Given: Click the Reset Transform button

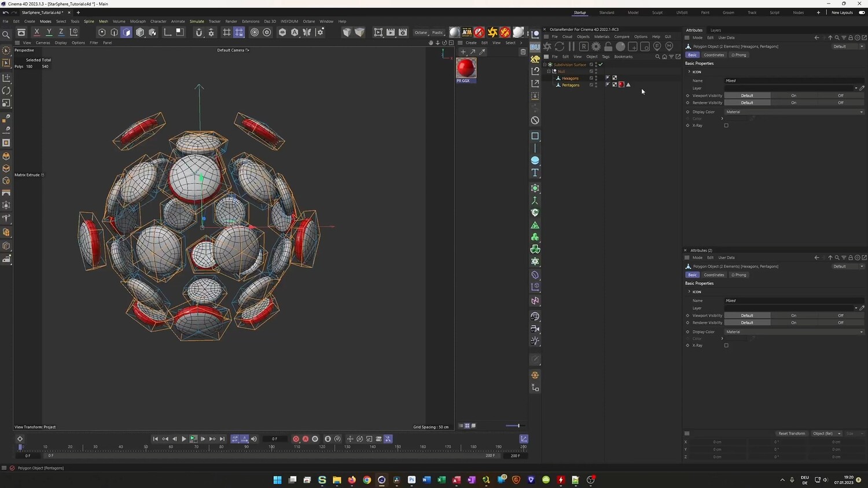Looking at the screenshot, I should click(x=792, y=433).
